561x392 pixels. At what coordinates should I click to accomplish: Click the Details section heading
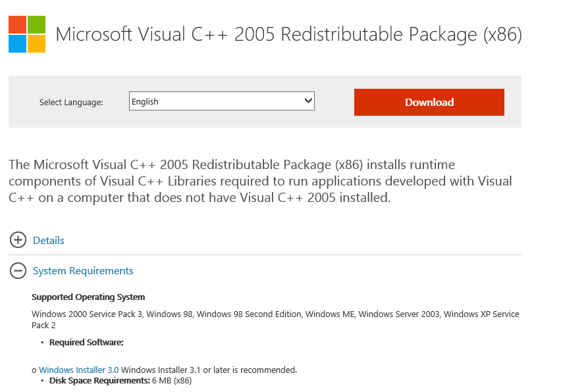coord(49,241)
